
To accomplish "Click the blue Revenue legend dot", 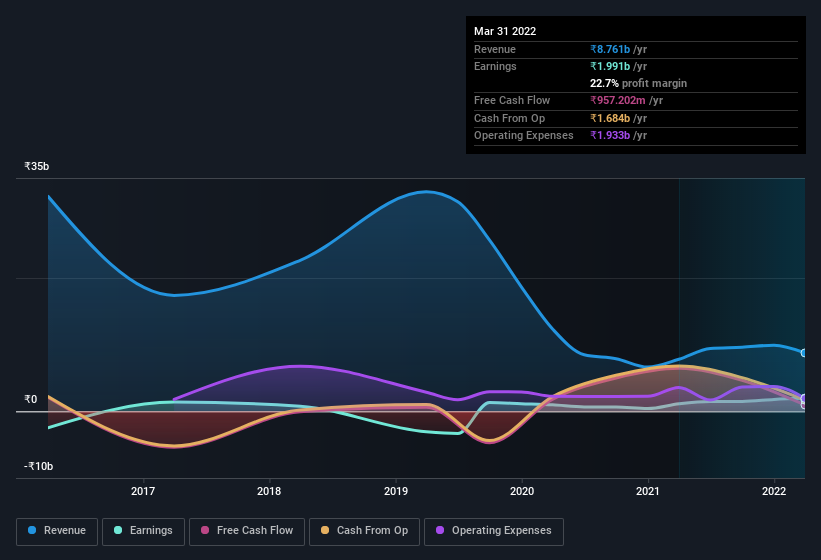I will pos(32,530).
